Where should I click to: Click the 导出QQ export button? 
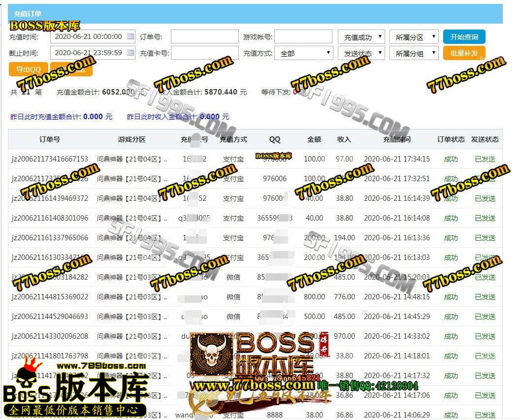28,69
